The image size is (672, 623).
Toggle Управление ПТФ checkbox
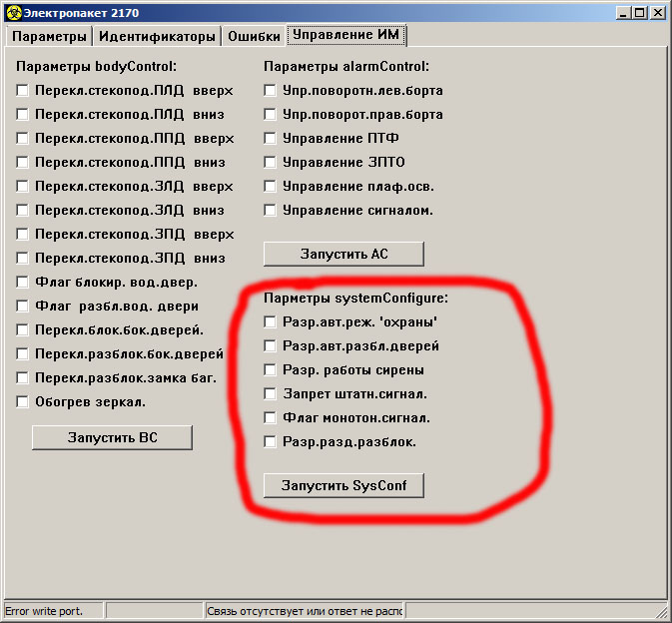click(x=270, y=139)
